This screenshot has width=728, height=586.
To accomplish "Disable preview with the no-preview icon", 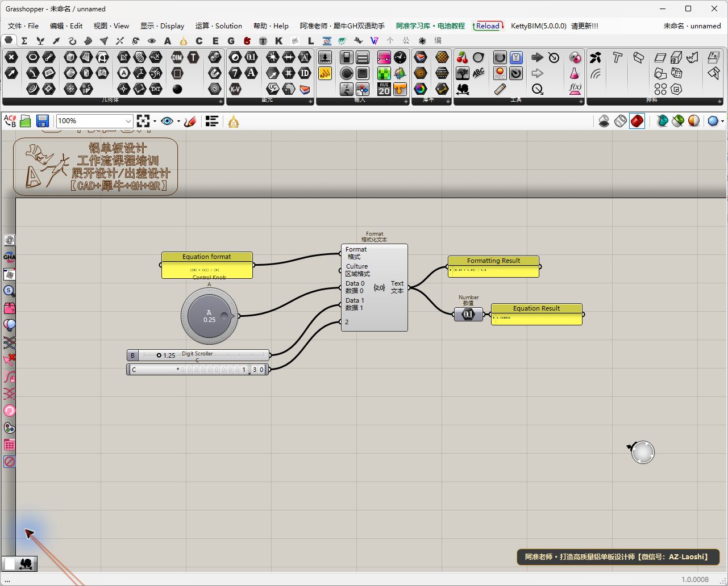I will click(x=604, y=121).
